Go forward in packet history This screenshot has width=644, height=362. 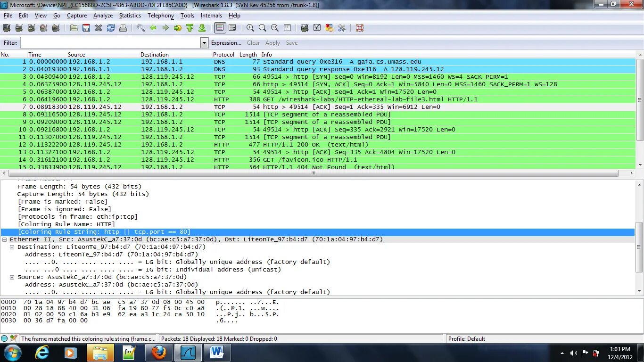(165, 28)
